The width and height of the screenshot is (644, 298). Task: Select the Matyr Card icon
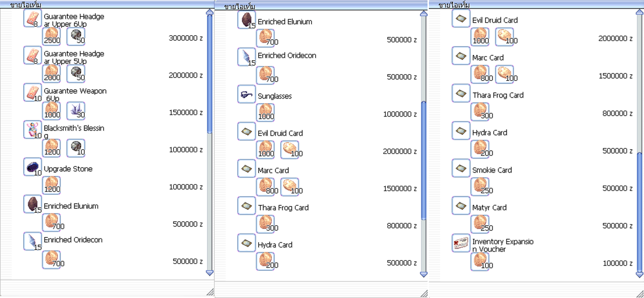461,206
